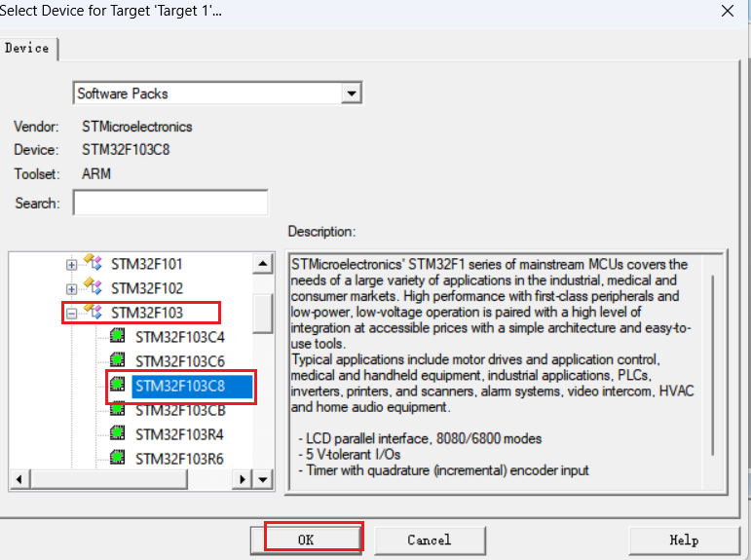Click the Device value STM32F103C8 text
Screen dimensions: 751x560
(126, 150)
